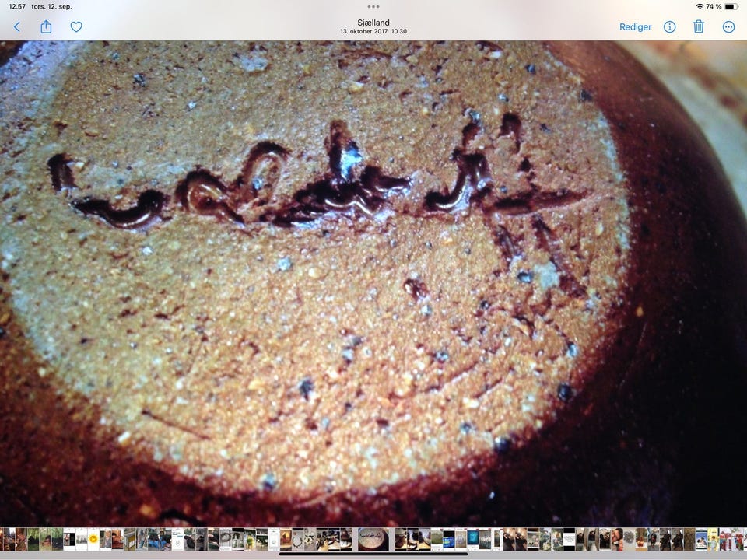
Task: Delete the photo with the trash icon
Action: [699, 26]
